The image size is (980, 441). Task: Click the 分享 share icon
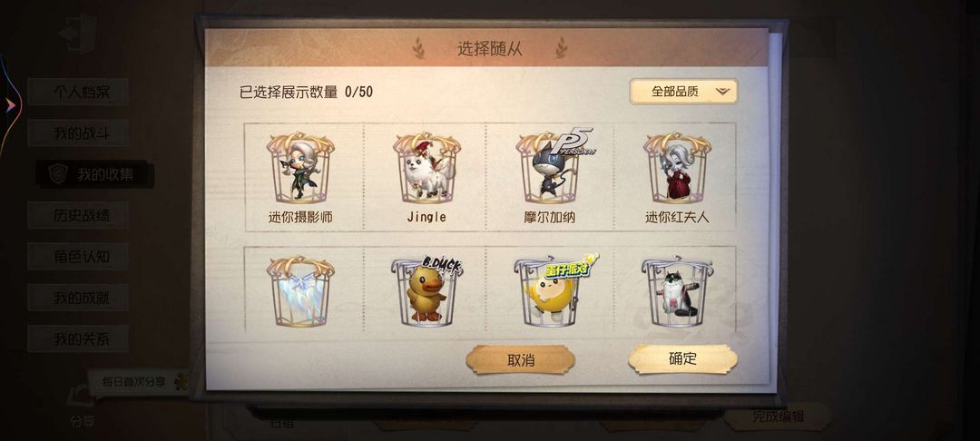82,406
